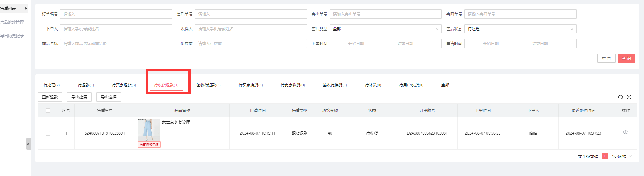644x176 pixels.
Task: Tick the select-all checkbox in table header
Action: click(x=48, y=110)
